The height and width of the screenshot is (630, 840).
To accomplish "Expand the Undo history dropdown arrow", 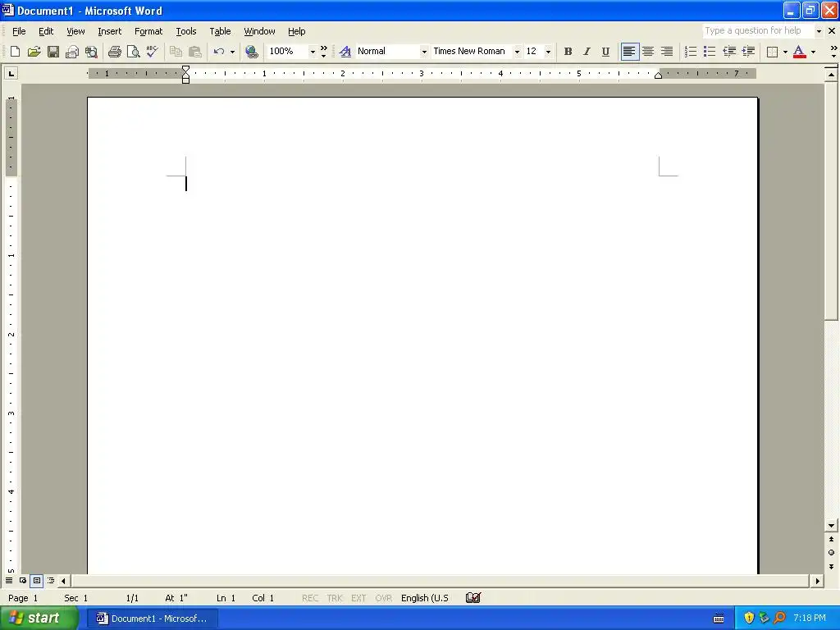I will (232, 52).
